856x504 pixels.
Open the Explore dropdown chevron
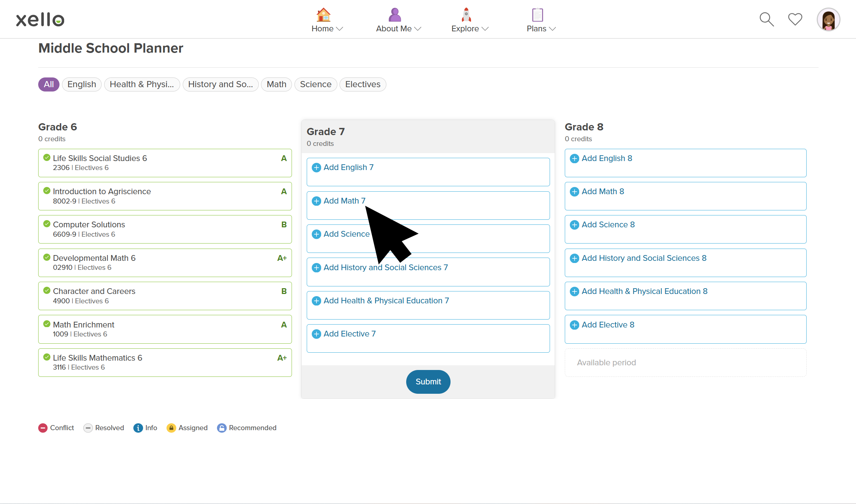pyautogui.click(x=485, y=29)
